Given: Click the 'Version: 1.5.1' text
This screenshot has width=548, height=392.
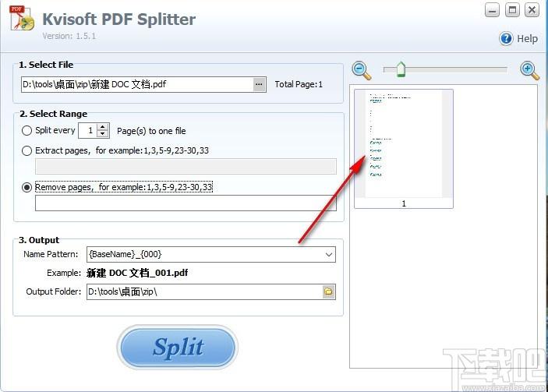Looking at the screenshot, I should (x=69, y=36).
